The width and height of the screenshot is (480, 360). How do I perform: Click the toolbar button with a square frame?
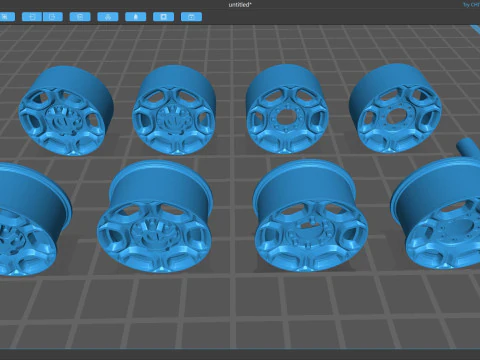[x=163, y=17]
